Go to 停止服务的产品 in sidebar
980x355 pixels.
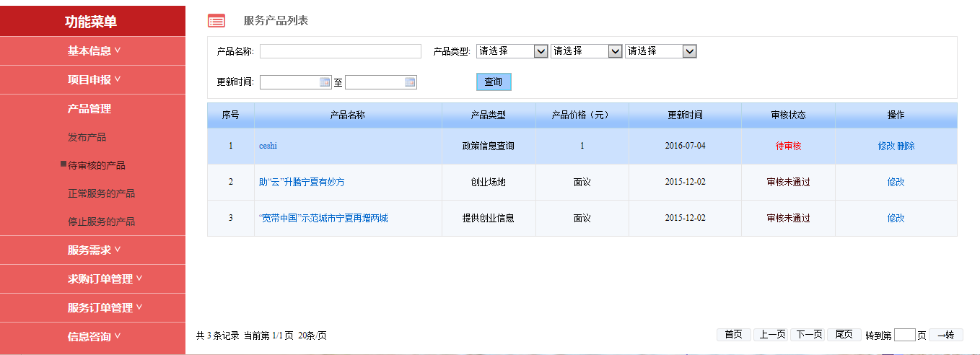tap(101, 222)
